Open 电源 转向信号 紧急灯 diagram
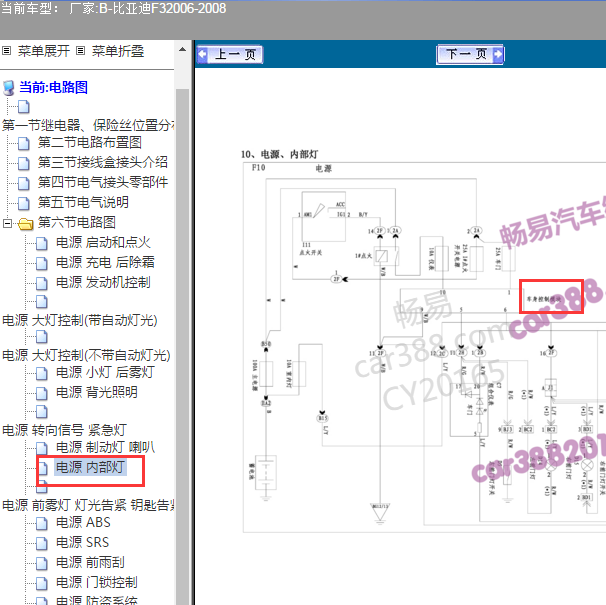 tap(65, 430)
